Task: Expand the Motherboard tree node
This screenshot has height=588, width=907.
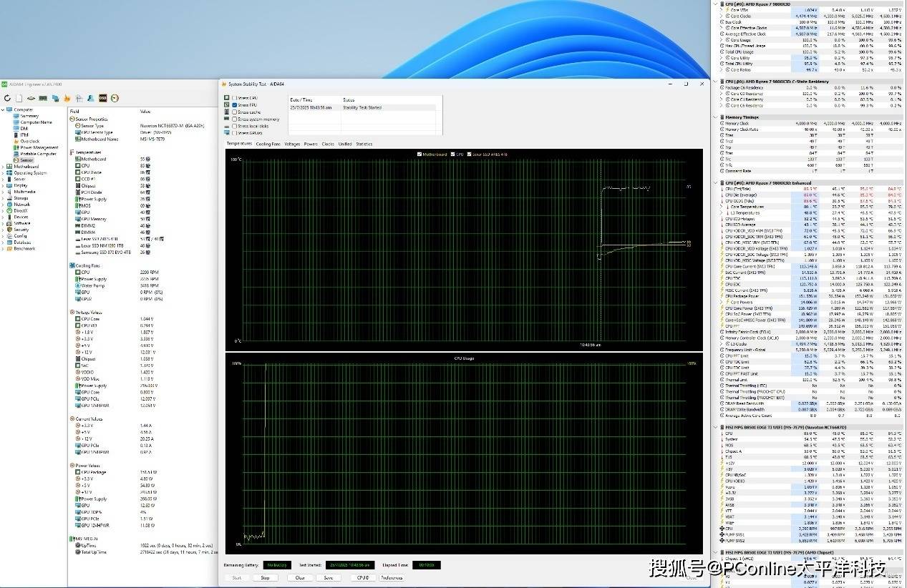Action: 3,167
